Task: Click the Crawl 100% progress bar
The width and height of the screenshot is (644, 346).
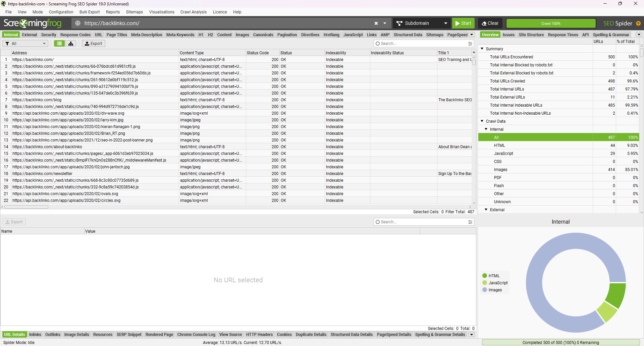Action: [x=551, y=23]
